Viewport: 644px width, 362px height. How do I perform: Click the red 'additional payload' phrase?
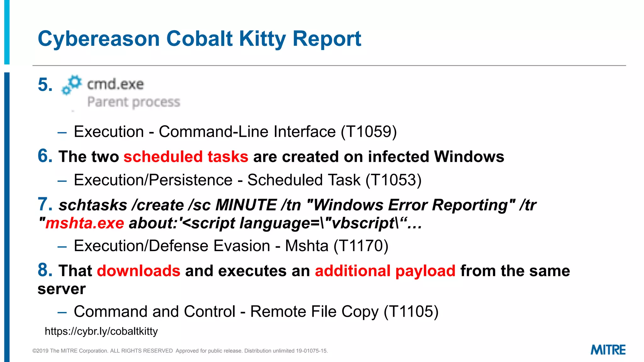click(x=385, y=271)
